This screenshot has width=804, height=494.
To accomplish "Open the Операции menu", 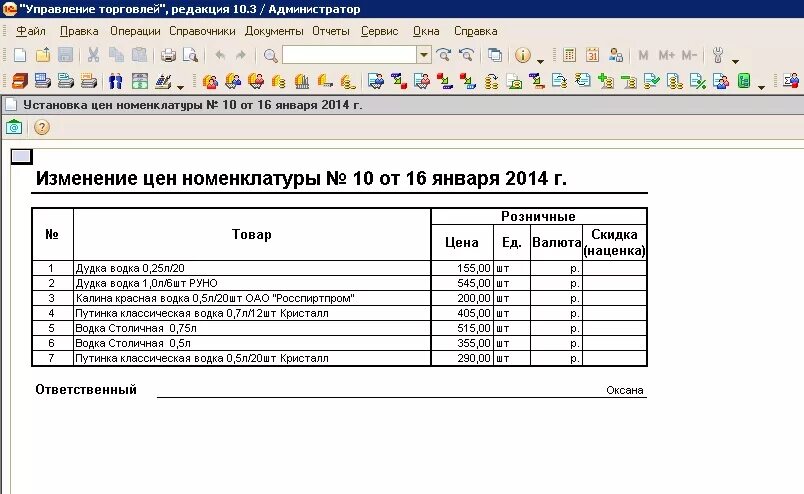I will coord(135,31).
